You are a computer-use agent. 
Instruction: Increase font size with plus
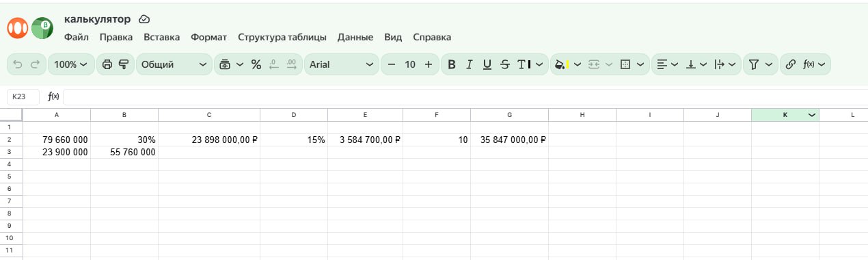point(429,64)
